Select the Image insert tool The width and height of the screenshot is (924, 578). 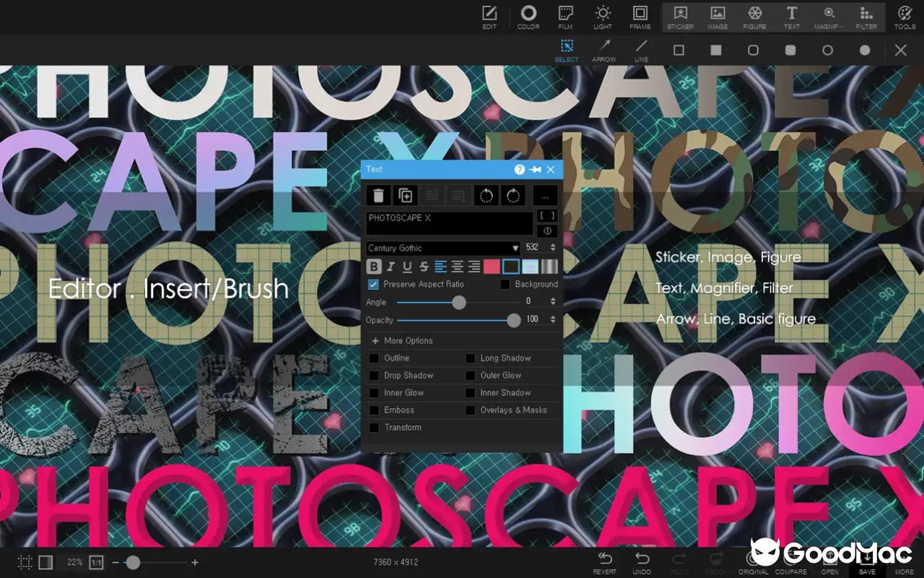coord(718,17)
